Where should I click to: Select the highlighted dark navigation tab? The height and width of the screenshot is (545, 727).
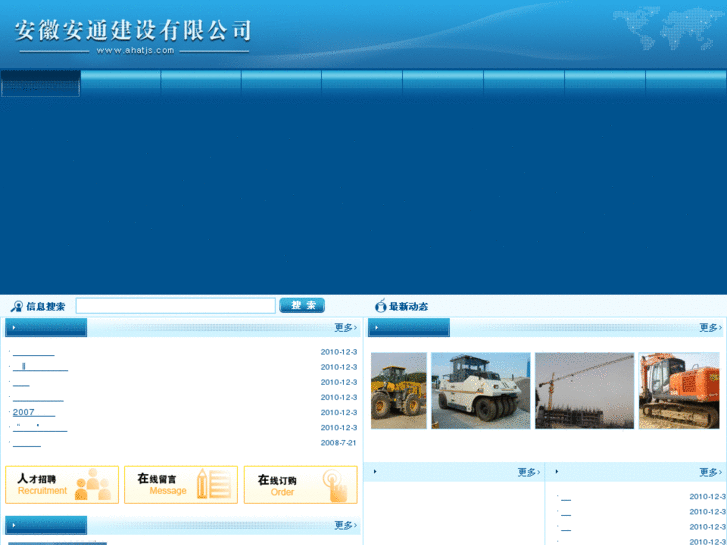[40, 83]
